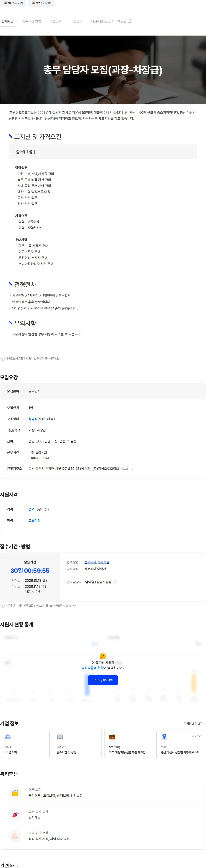The height and width of the screenshot is (868, 206).
Task: Click the 국민연금, 고용보험 insurance text
Action: pyautogui.click(x=55, y=796)
